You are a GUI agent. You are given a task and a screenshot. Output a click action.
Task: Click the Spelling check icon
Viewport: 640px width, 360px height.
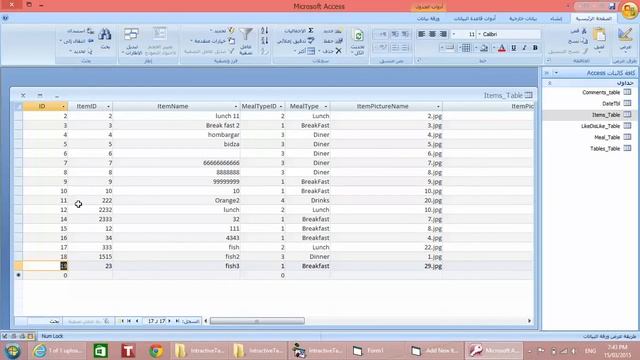[311, 40]
